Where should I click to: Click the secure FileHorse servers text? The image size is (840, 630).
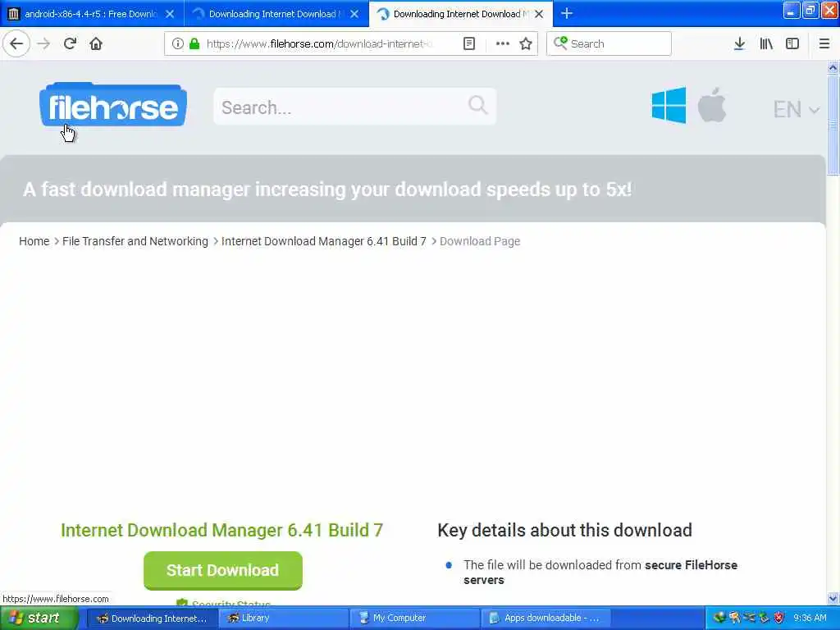pyautogui.click(x=600, y=572)
